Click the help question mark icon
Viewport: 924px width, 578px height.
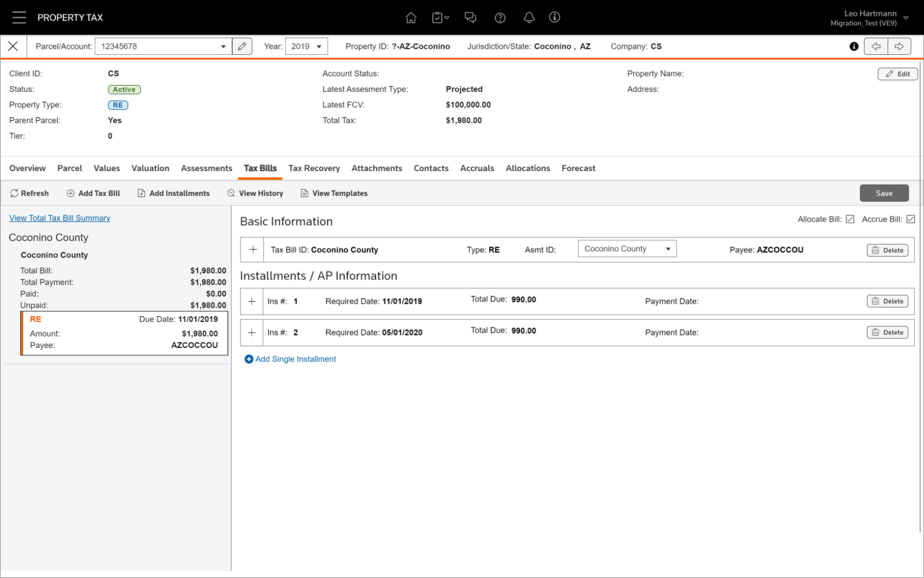(500, 18)
